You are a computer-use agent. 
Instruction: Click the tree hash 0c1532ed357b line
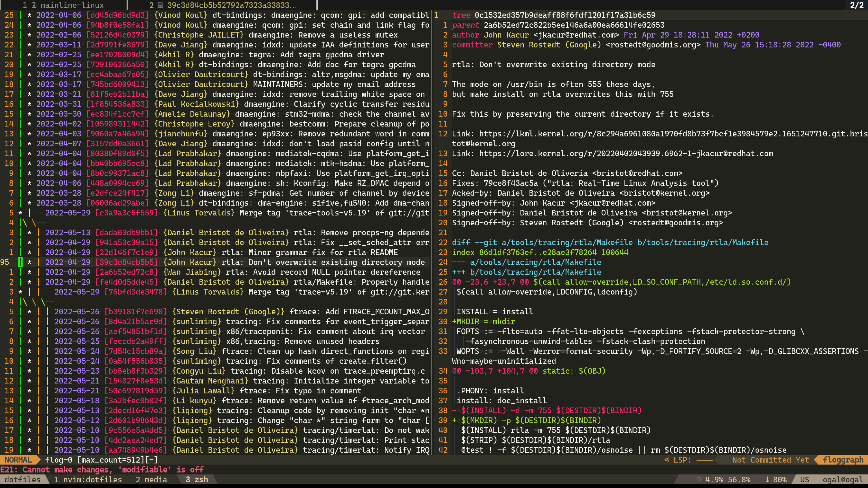(554, 15)
